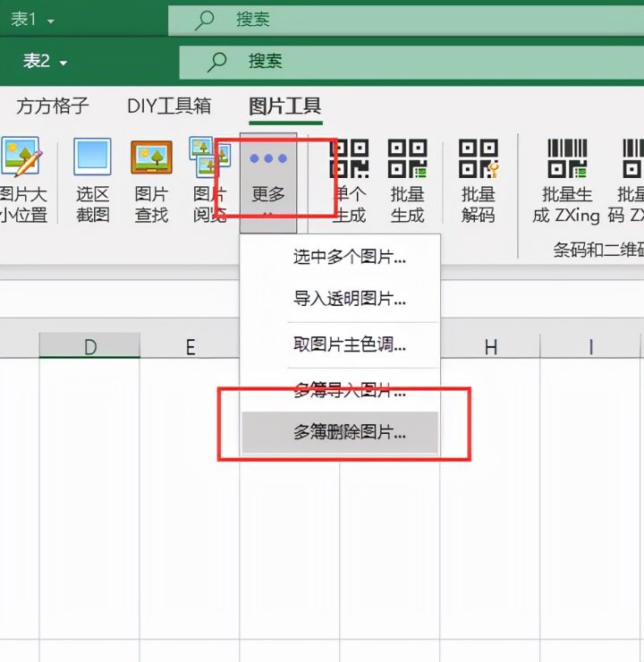This screenshot has height=662, width=644.
Task: Select column E header
Action: tap(190, 345)
